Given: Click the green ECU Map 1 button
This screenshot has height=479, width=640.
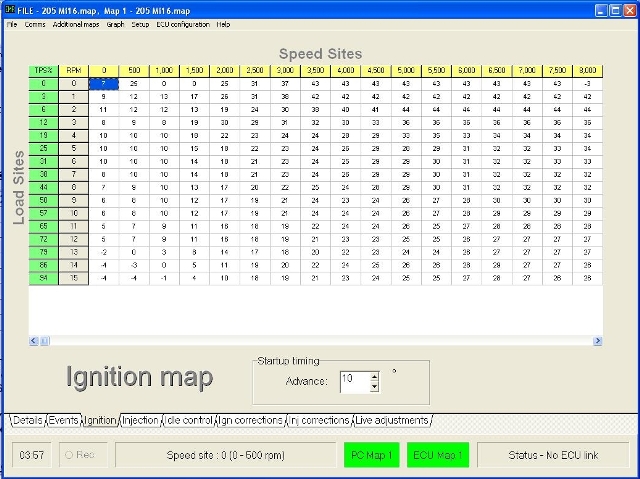Looking at the screenshot, I should coord(435,455).
